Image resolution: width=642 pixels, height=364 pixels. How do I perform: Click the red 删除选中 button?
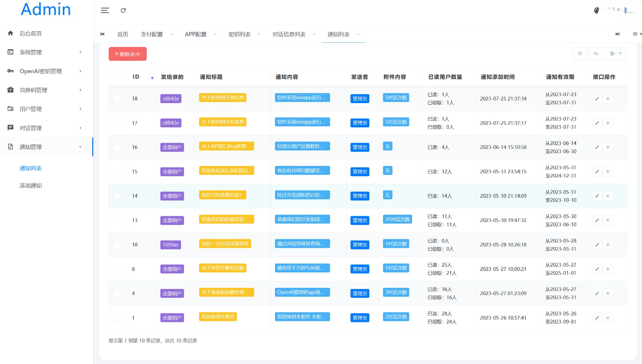(x=127, y=54)
